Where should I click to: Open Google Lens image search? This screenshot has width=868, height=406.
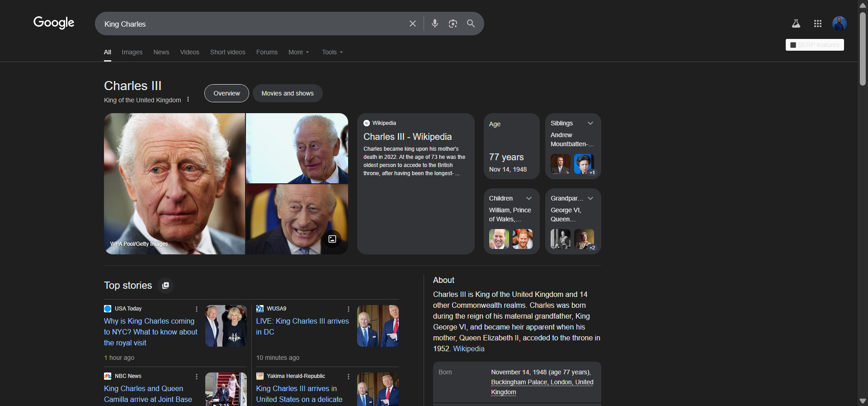tap(453, 24)
